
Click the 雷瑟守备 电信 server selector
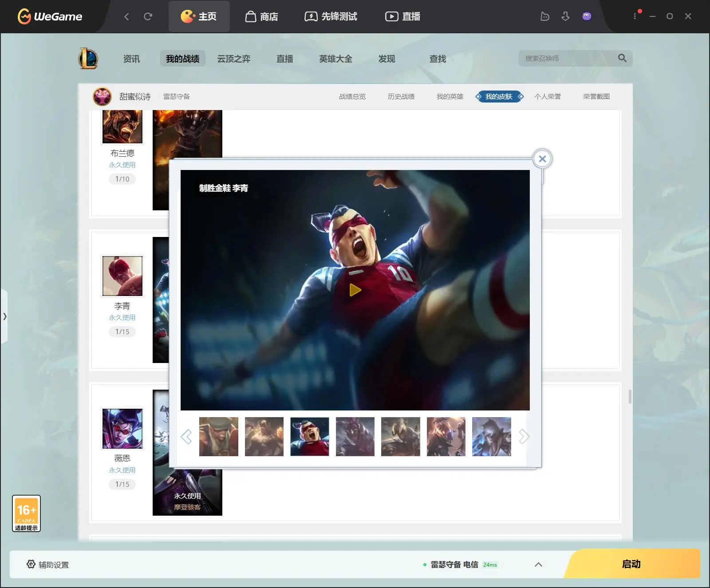(x=460, y=564)
